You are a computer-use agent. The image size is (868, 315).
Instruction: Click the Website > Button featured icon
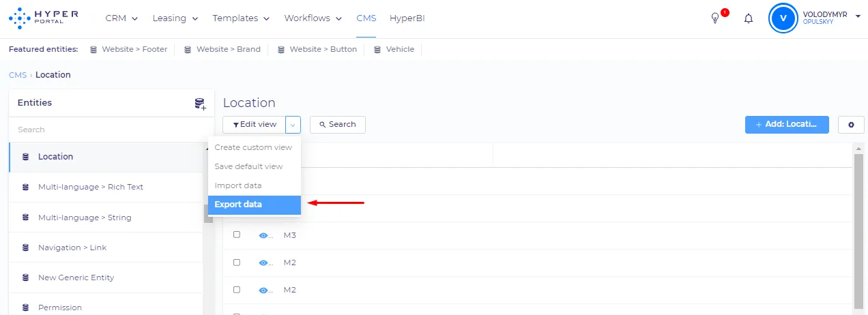coord(280,50)
